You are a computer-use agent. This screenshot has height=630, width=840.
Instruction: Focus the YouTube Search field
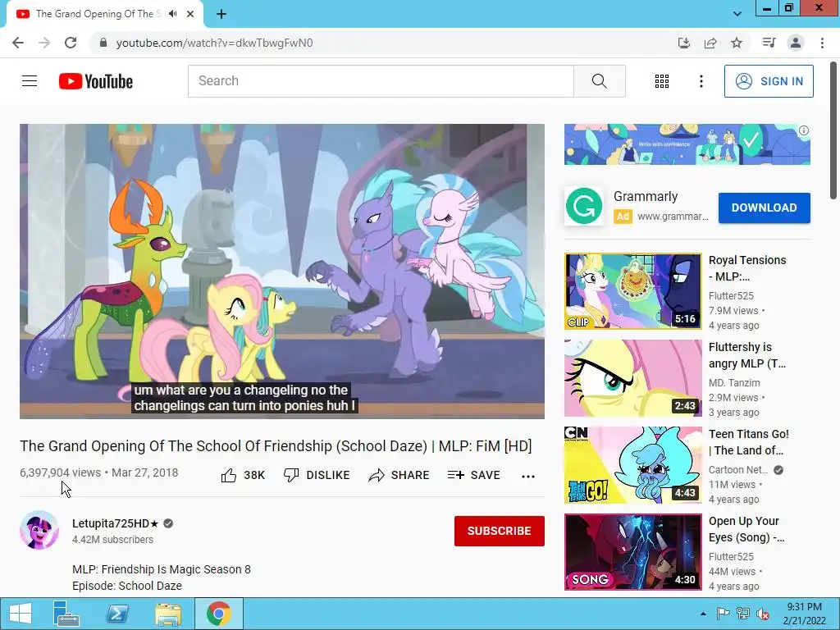(x=381, y=81)
